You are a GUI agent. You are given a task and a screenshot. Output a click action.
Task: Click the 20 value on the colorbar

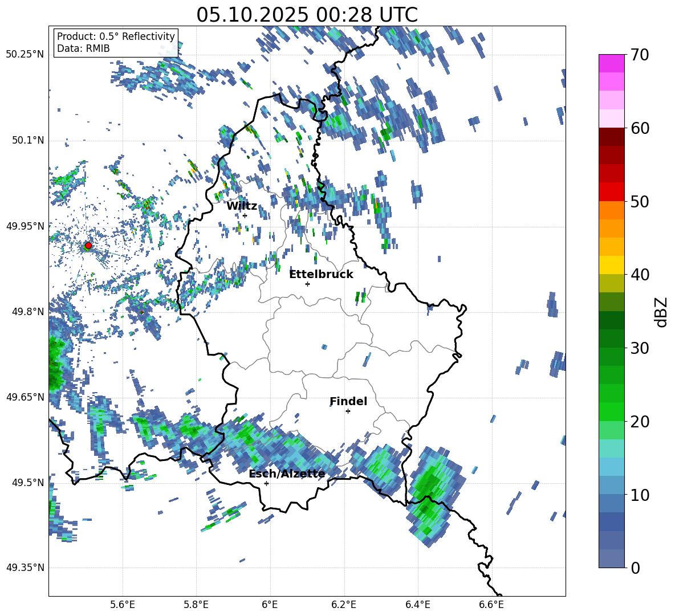point(639,421)
